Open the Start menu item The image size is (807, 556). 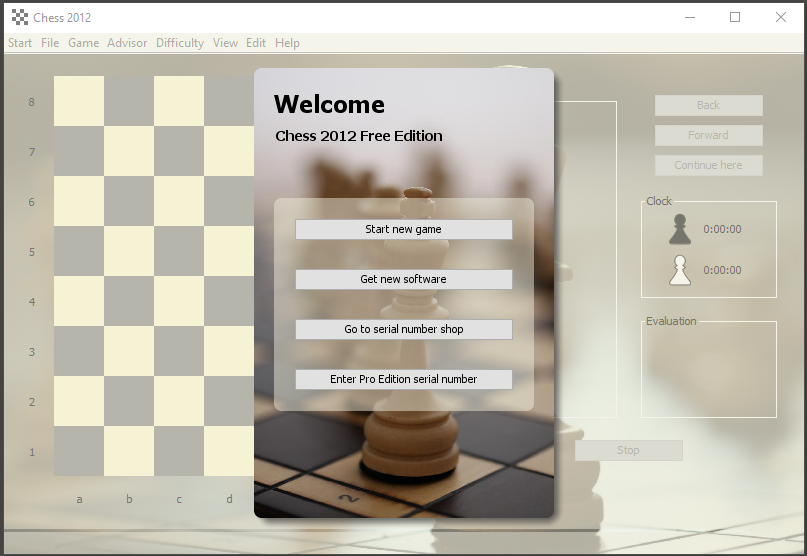point(20,43)
